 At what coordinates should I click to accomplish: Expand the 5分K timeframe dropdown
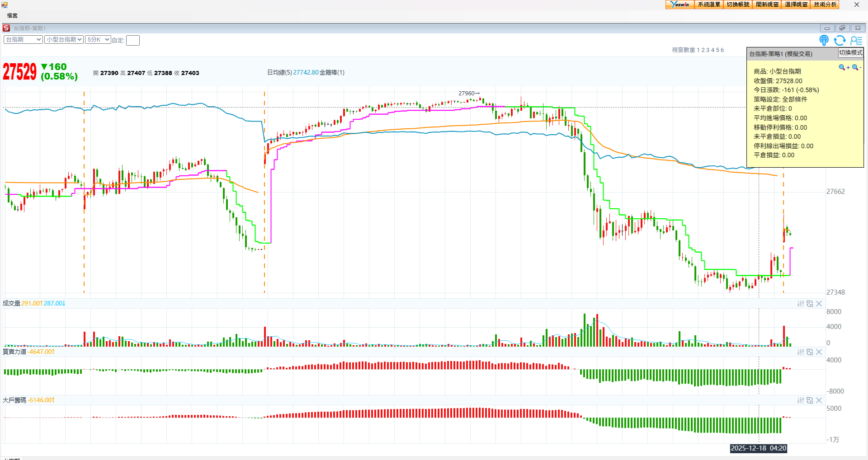(98, 40)
